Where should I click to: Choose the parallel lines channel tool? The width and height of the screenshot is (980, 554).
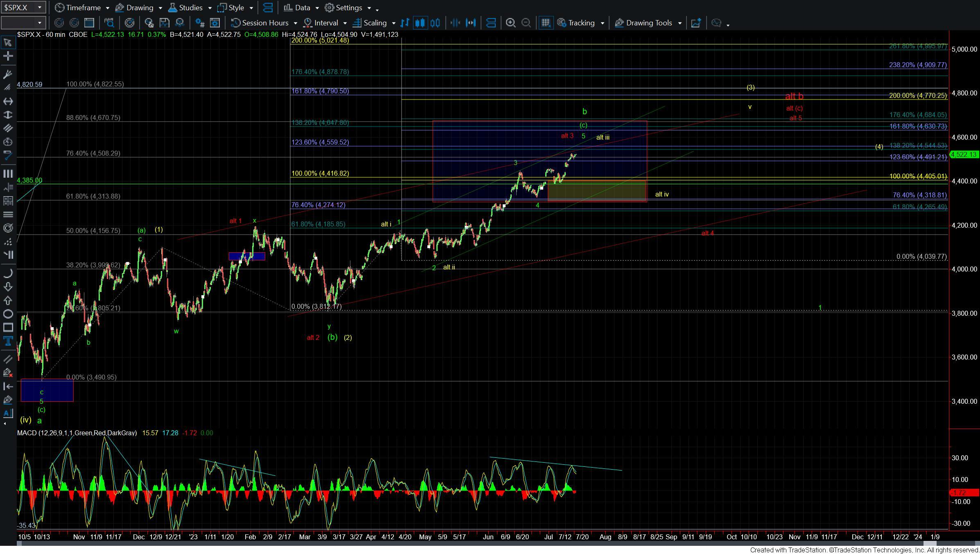click(7, 128)
